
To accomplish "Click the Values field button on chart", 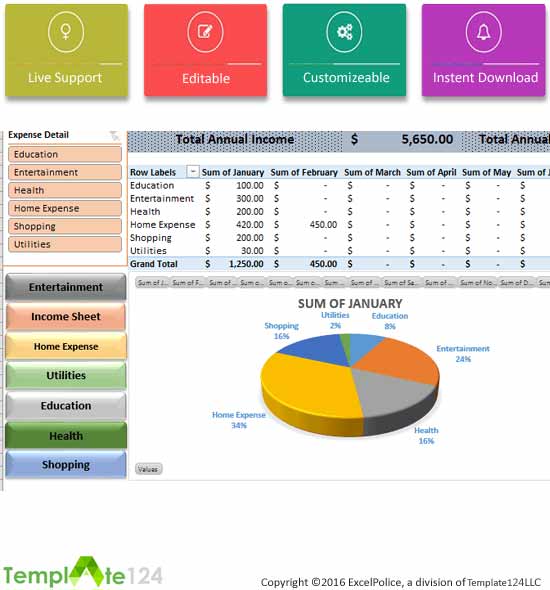I will 148,469.
